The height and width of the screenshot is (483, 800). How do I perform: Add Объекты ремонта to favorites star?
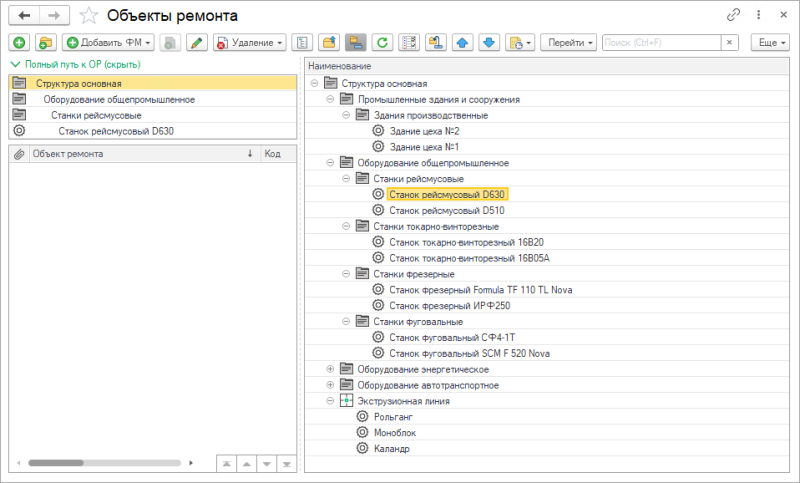[88, 16]
